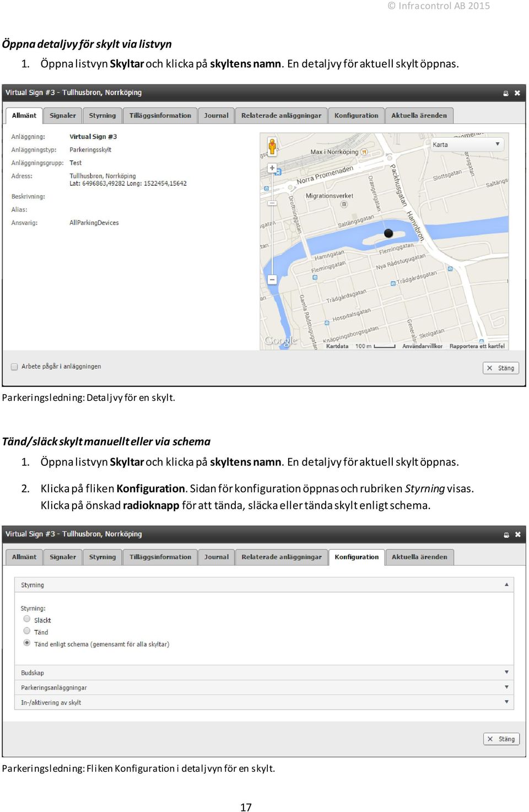Viewport: 529px width, 812px height.
Task: Click the print icon in the Allmänt window
Action: pyautogui.click(x=506, y=93)
